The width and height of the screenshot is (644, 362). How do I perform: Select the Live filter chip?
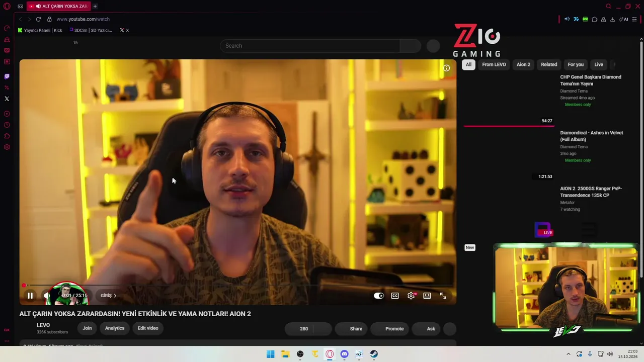599,64
